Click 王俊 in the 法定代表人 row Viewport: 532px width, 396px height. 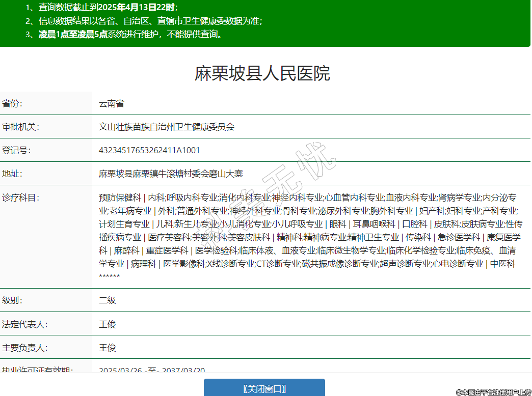click(108, 324)
